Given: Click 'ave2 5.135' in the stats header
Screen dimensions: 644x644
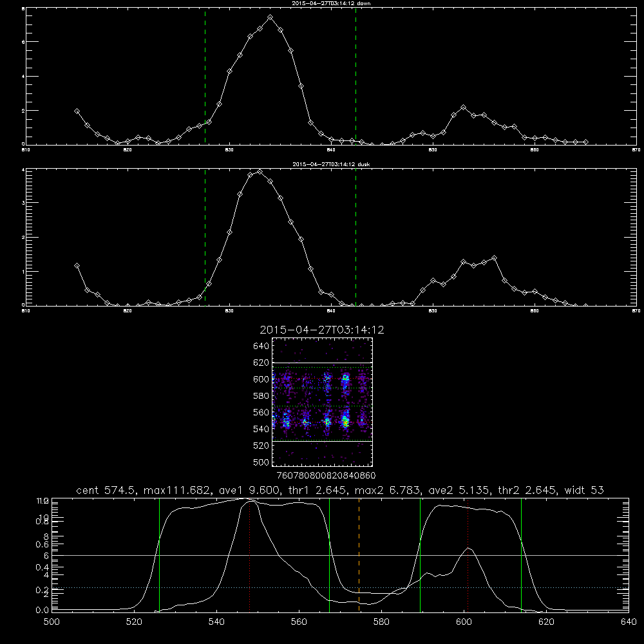Looking at the screenshot, I should point(459,490).
